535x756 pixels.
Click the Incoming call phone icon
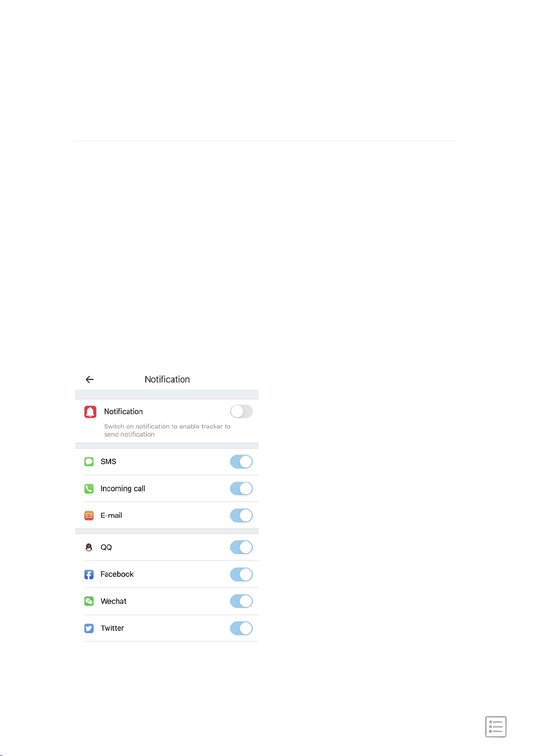tap(89, 489)
